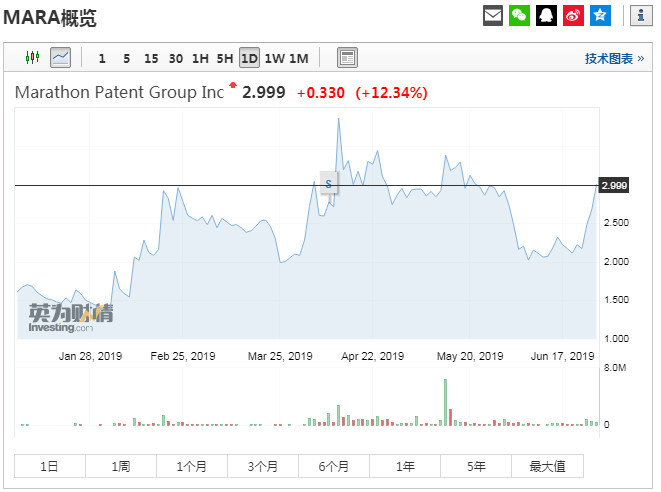661x492 pixels.
Task: Share to WeChat using the green icon
Action: pyautogui.click(x=519, y=16)
